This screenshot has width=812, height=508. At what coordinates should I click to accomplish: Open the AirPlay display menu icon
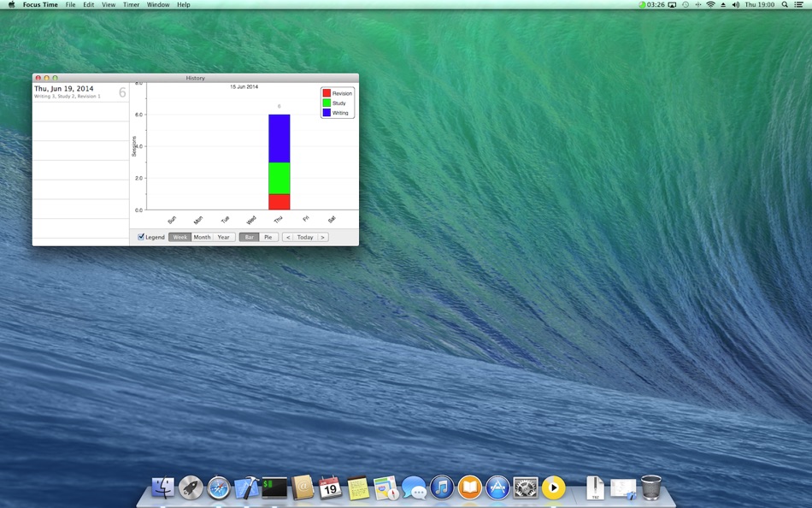pyautogui.click(x=672, y=4)
